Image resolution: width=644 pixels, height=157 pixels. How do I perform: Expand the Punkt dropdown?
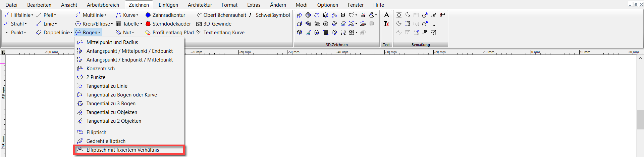[x=25, y=33]
